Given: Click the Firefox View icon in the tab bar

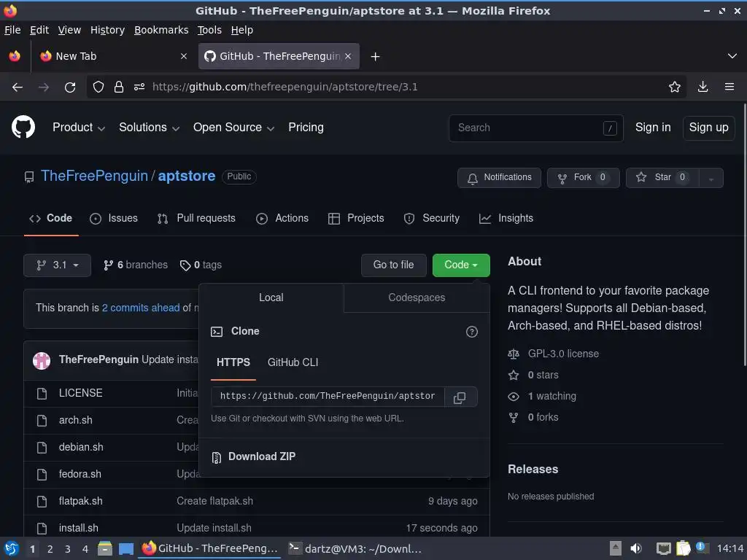Looking at the screenshot, I should coord(15,56).
